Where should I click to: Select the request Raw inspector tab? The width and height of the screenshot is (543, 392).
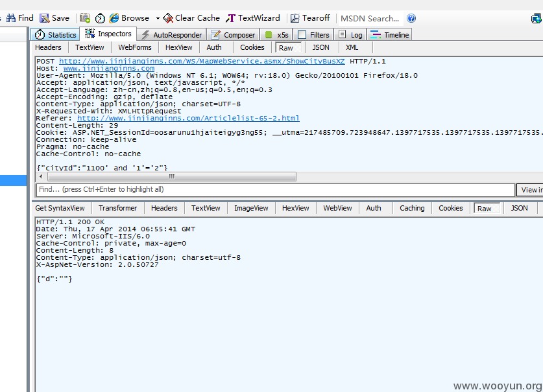pos(288,48)
